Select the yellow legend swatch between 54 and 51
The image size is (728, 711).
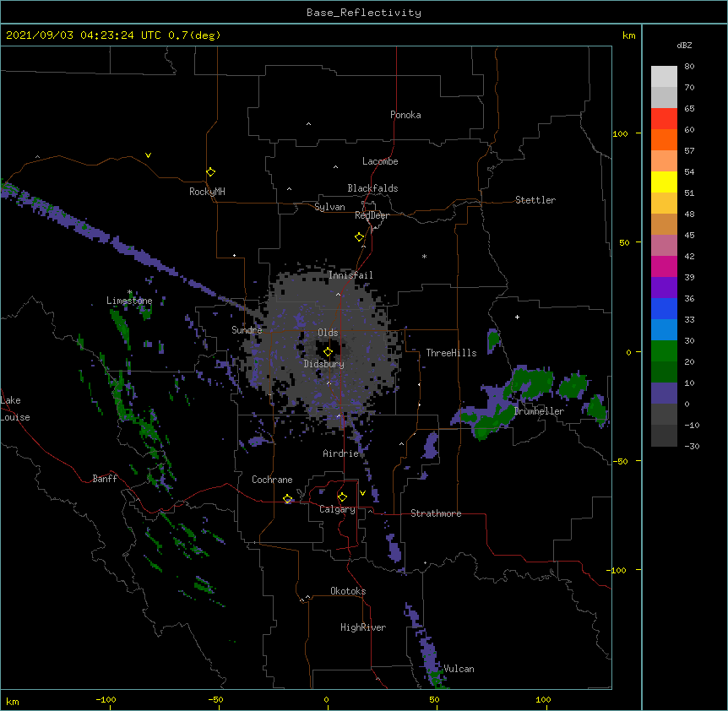tap(664, 182)
